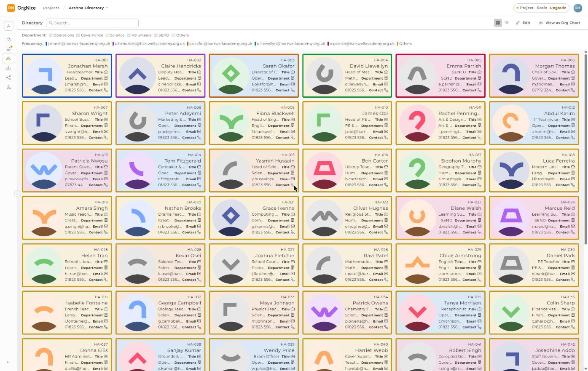Select the name 'Patricia Nwosu'
This screenshot has height=371, width=588.
tap(89, 161)
